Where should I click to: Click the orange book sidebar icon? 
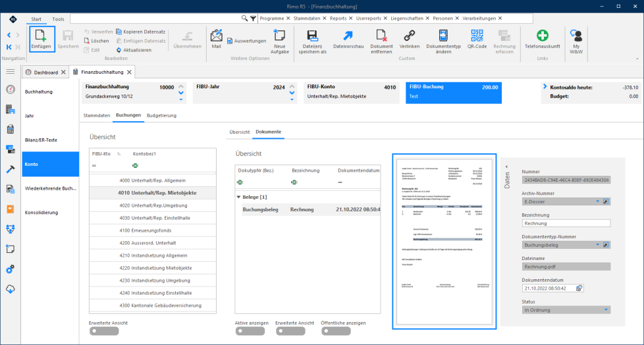[x=11, y=209]
